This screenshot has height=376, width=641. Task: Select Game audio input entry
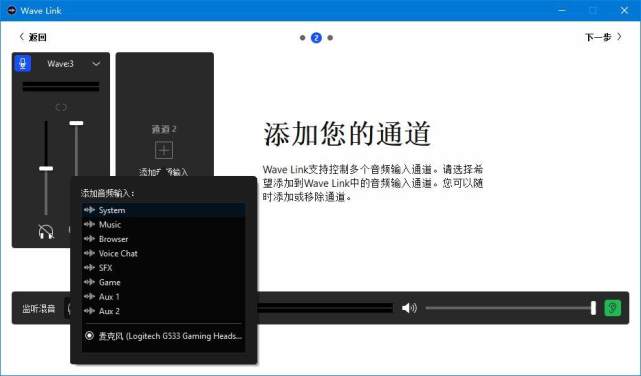(x=164, y=282)
